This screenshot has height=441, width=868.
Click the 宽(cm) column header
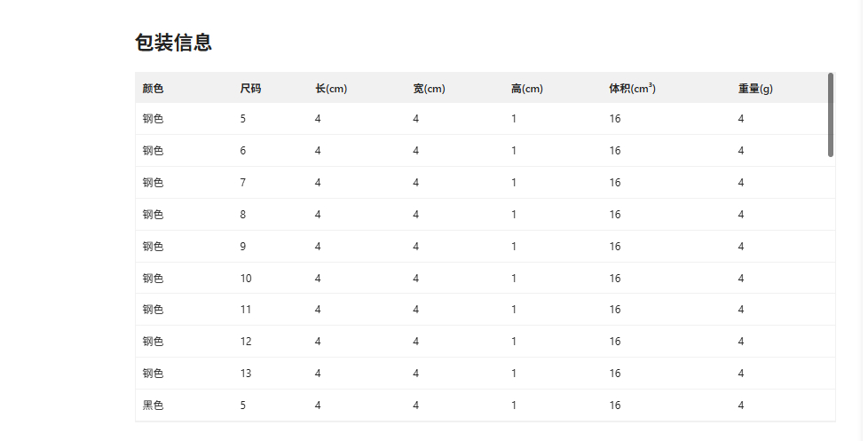coord(429,89)
